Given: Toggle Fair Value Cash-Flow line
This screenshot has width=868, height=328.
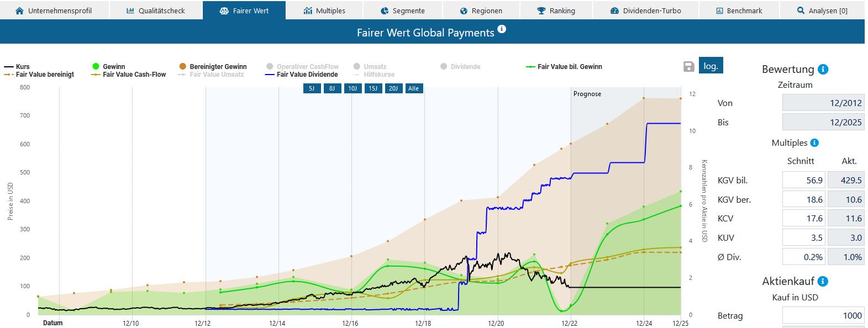Looking at the screenshot, I should (x=129, y=74).
